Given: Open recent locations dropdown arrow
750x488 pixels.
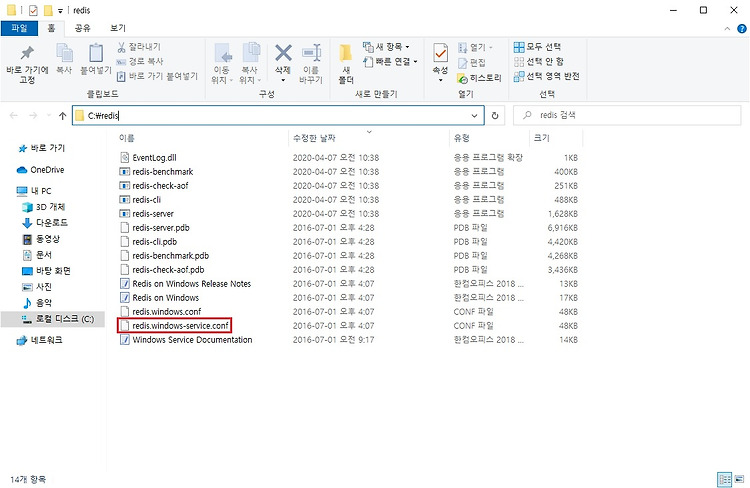Looking at the screenshot, I should coord(49,115).
